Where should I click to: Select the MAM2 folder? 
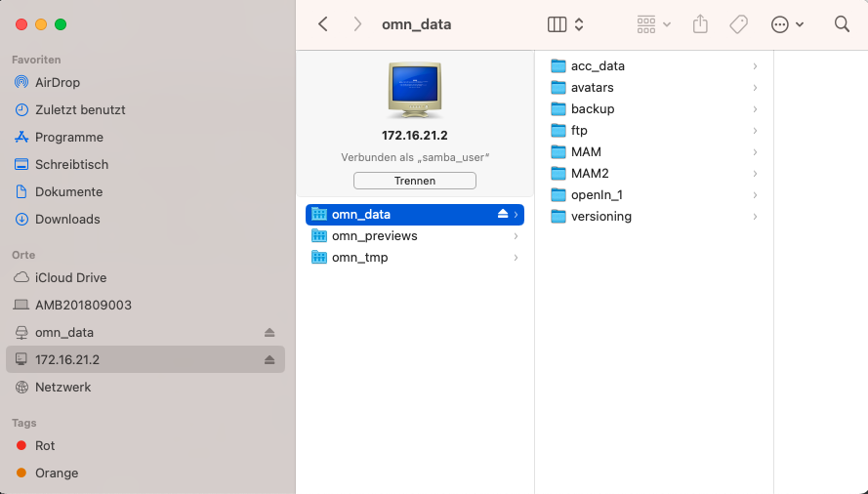click(654, 174)
